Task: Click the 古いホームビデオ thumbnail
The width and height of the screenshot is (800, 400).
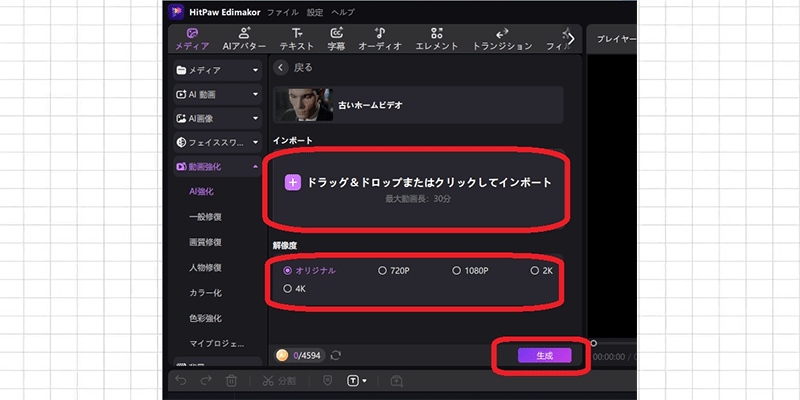Action: pyautogui.click(x=304, y=105)
